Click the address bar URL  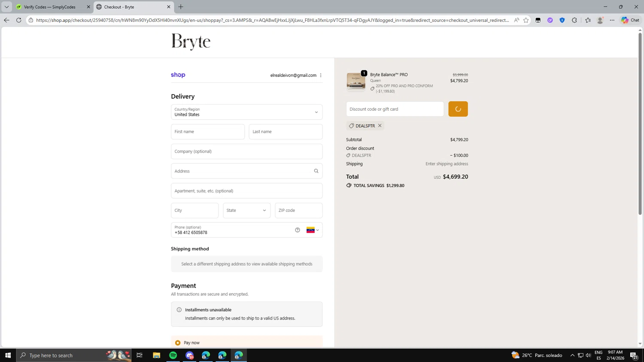pos(272,20)
